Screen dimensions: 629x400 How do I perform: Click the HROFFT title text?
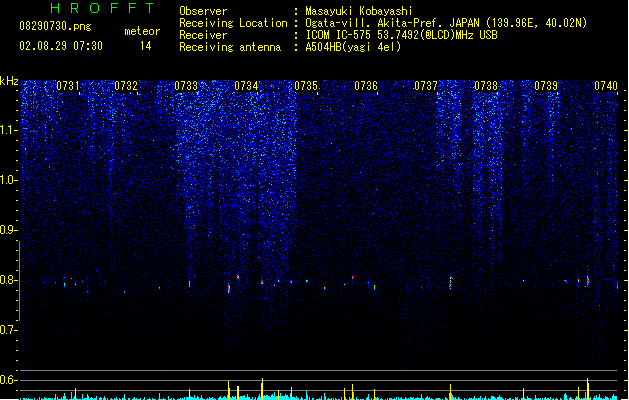[102, 8]
